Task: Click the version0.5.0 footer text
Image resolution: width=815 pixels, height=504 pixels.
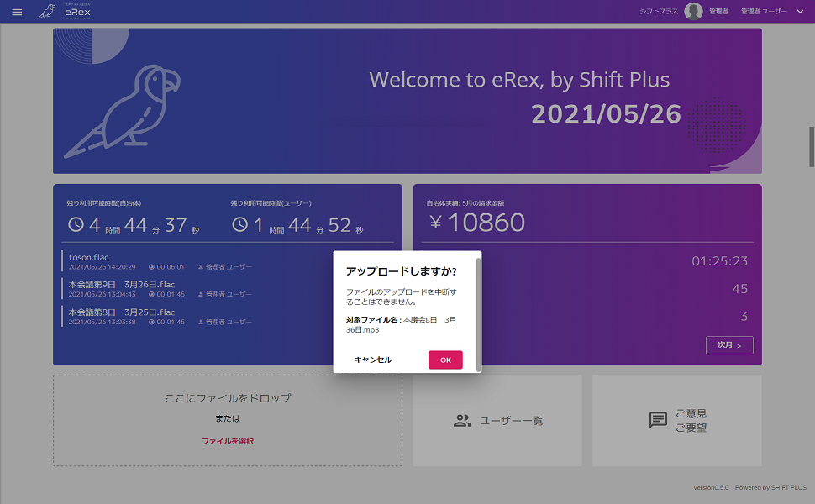Action: [x=711, y=487]
